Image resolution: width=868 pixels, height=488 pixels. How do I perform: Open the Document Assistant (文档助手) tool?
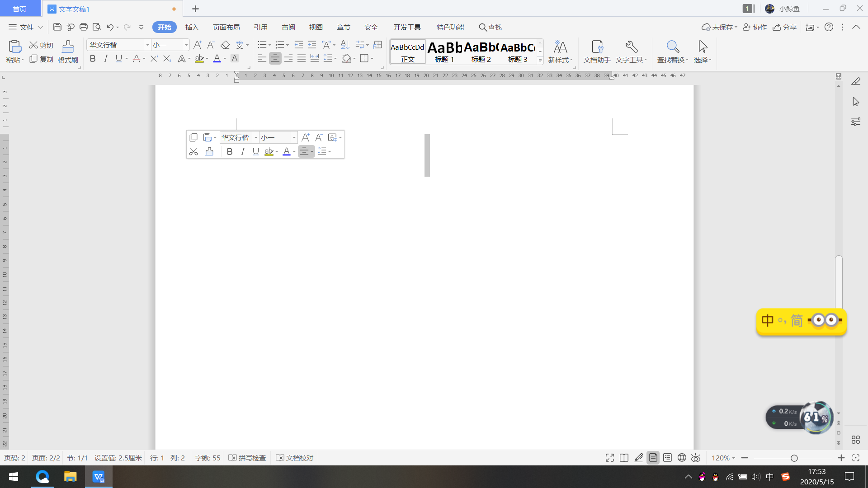[597, 52]
